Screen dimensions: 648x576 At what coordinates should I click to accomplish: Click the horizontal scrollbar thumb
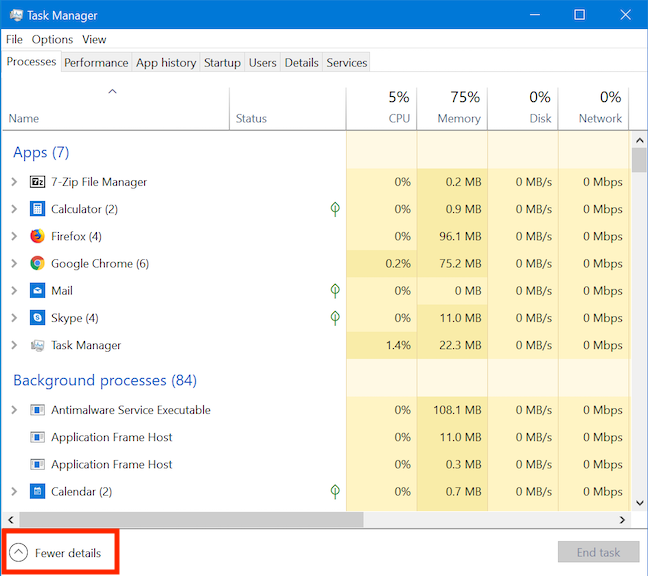[x=191, y=520]
